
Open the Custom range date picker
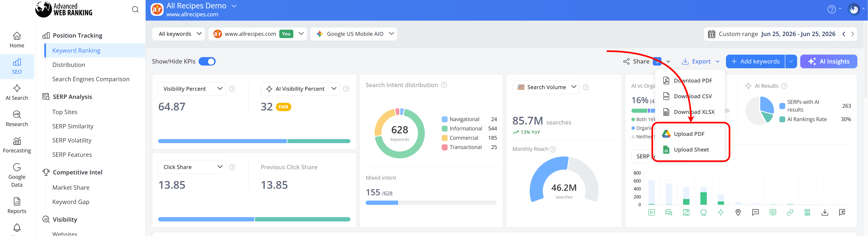coord(771,34)
